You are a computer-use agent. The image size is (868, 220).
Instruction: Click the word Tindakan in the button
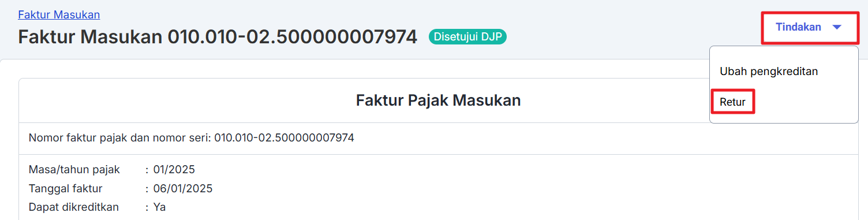798,27
